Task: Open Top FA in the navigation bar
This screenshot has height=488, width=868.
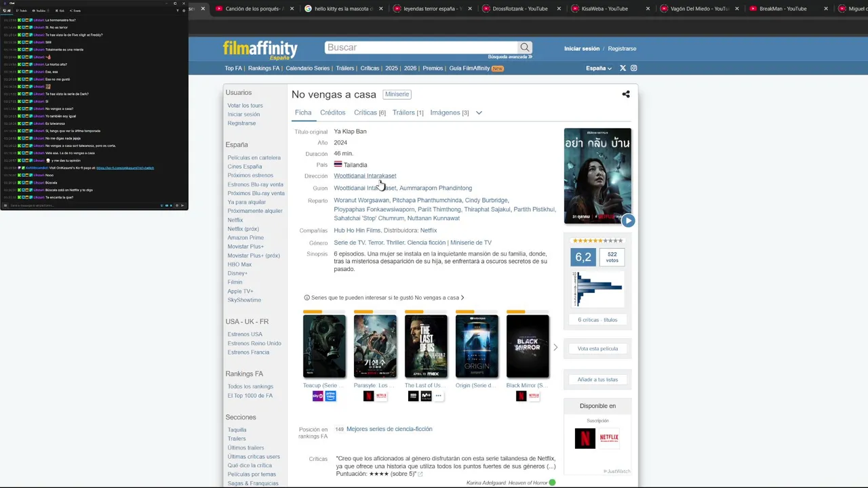Action: point(233,68)
